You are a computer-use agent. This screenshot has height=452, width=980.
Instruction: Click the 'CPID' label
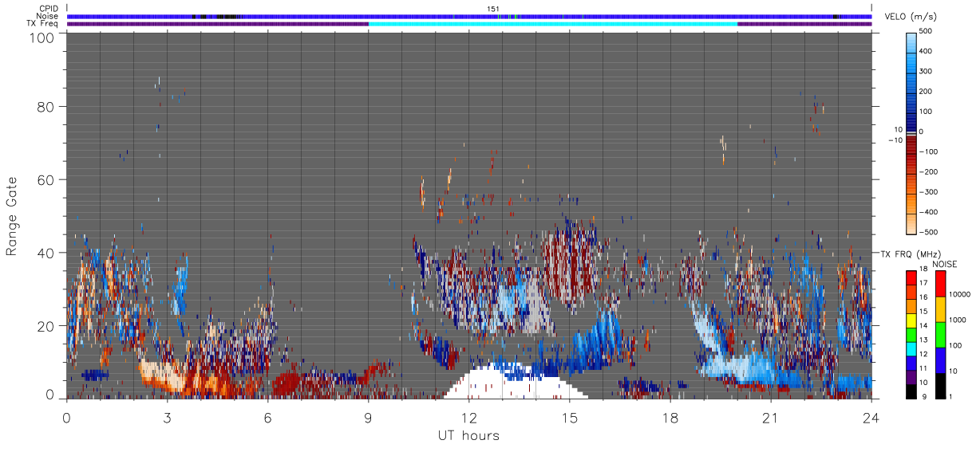click(x=49, y=9)
